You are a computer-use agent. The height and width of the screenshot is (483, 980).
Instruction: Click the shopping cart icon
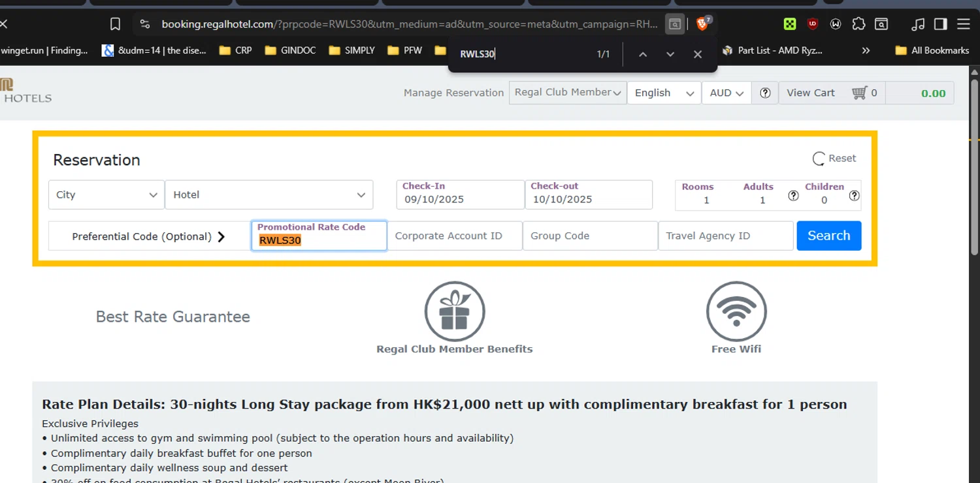(x=859, y=93)
